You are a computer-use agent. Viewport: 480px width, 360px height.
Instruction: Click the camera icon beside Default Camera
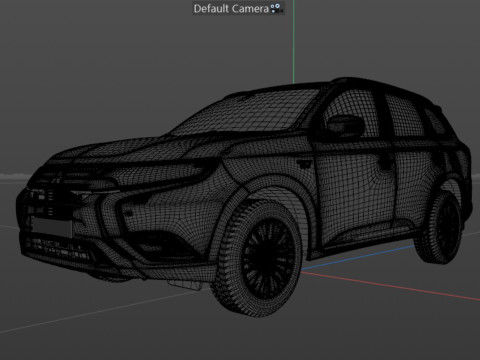(276, 8)
